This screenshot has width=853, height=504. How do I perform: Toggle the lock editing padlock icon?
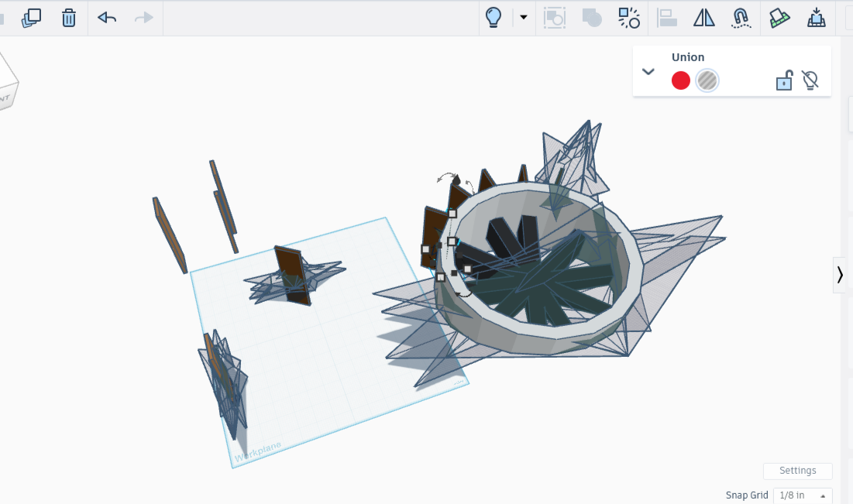pos(784,81)
